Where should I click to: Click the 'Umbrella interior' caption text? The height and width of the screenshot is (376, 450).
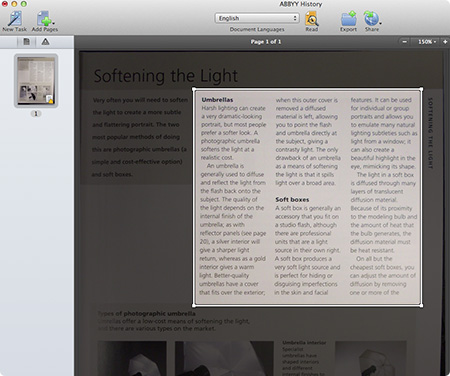pos(304,343)
